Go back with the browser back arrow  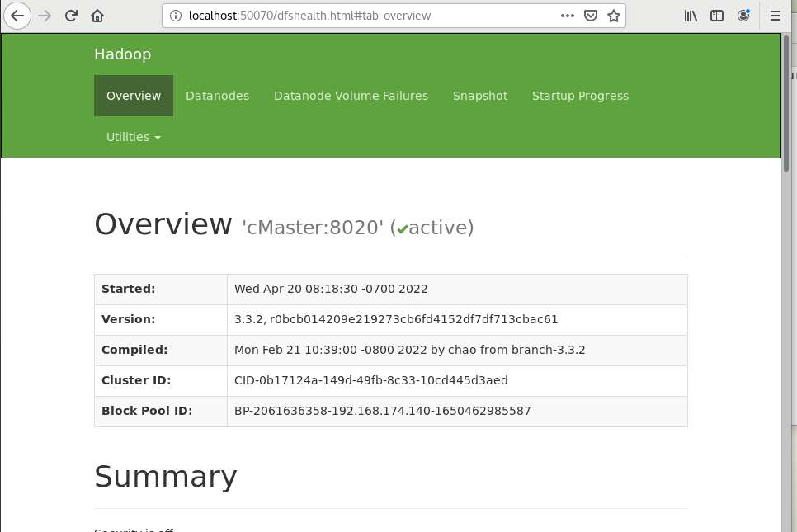coord(17,16)
